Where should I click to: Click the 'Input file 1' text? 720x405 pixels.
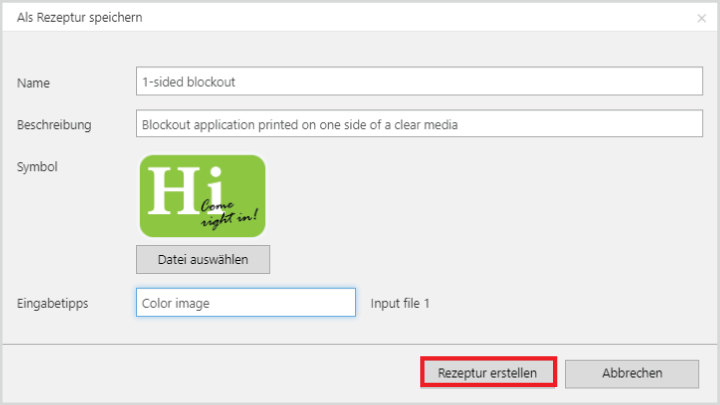(x=400, y=302)
